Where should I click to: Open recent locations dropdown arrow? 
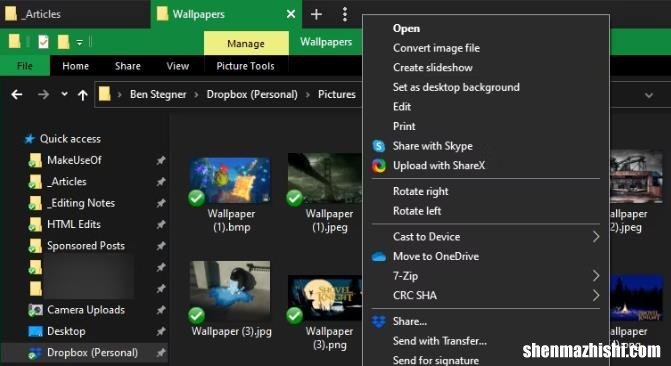tap(64, 94)
